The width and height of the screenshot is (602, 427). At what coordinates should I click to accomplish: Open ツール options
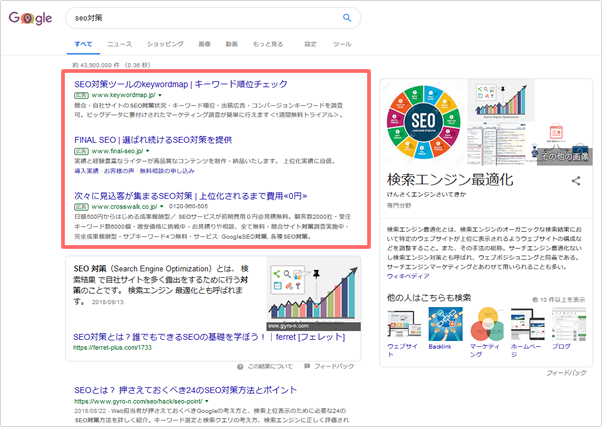[342, 44]
